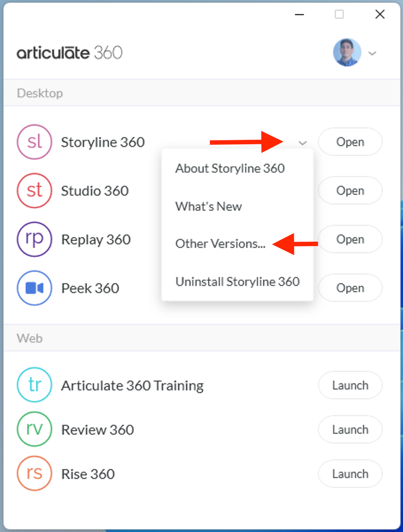Click the Articulate 360 Training tr icon
Viewport: 403px width, 532px height.
(x=34, y=384)
